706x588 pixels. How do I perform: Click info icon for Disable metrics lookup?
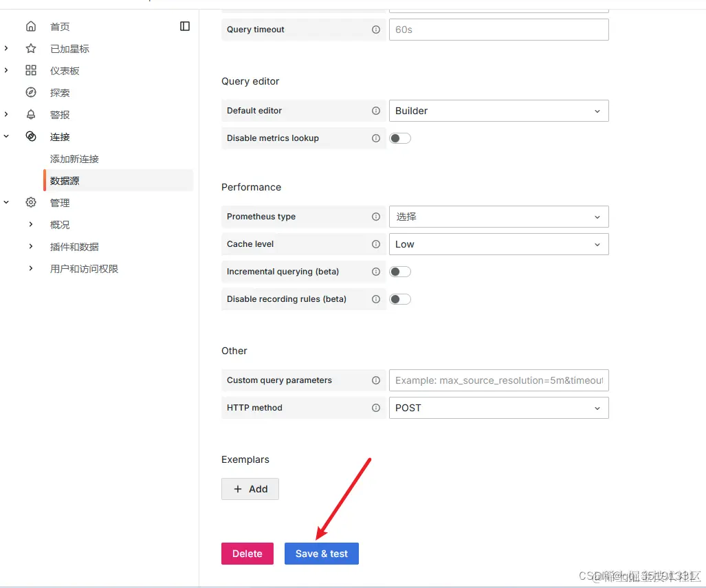[376, 138]
